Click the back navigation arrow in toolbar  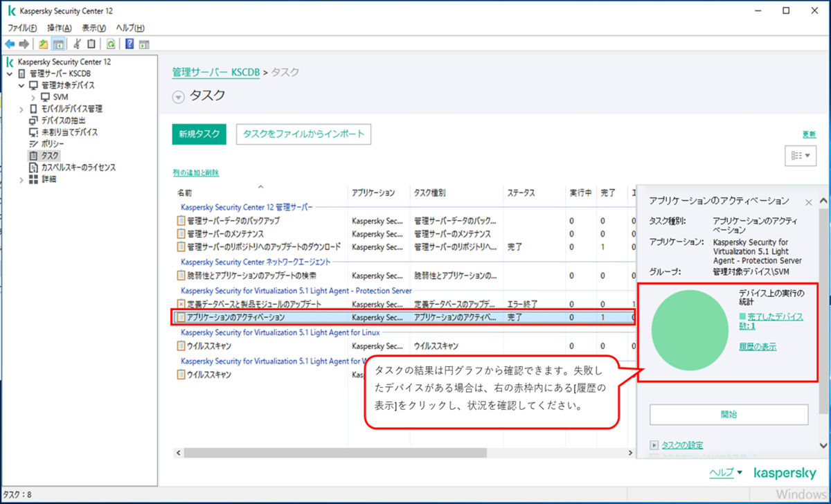coord(8,44)
